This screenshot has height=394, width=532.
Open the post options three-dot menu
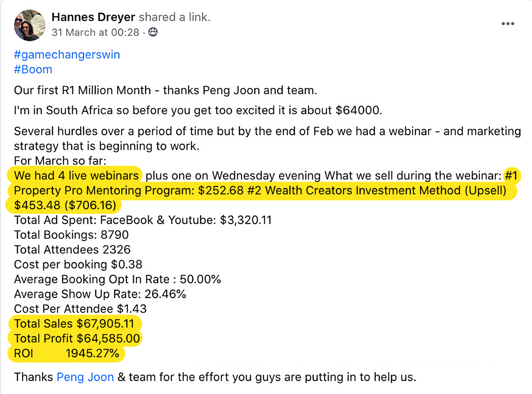point(508,24)
